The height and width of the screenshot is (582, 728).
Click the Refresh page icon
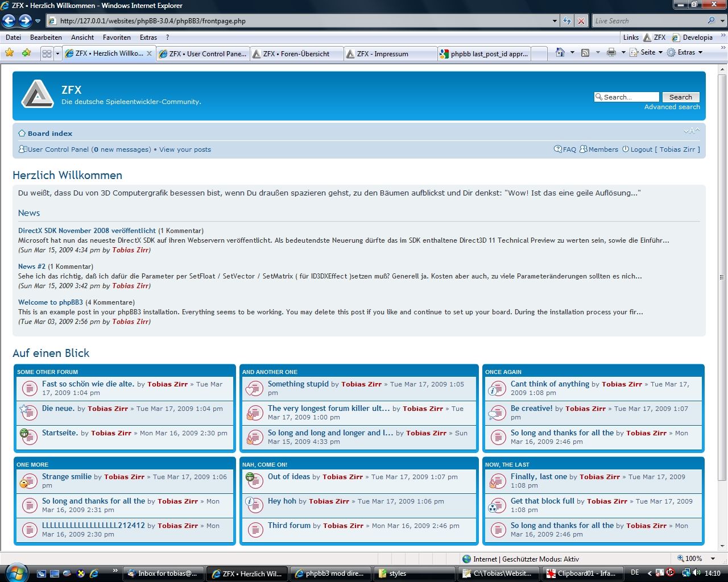566,21
